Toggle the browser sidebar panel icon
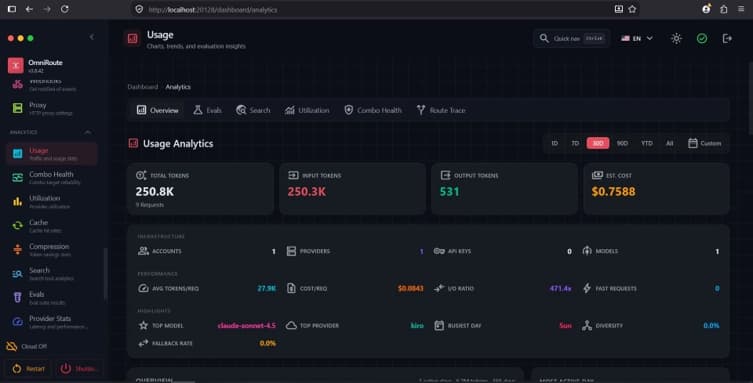Image resolution: width=753 pixels, height=383 pixels. point(12,9)
